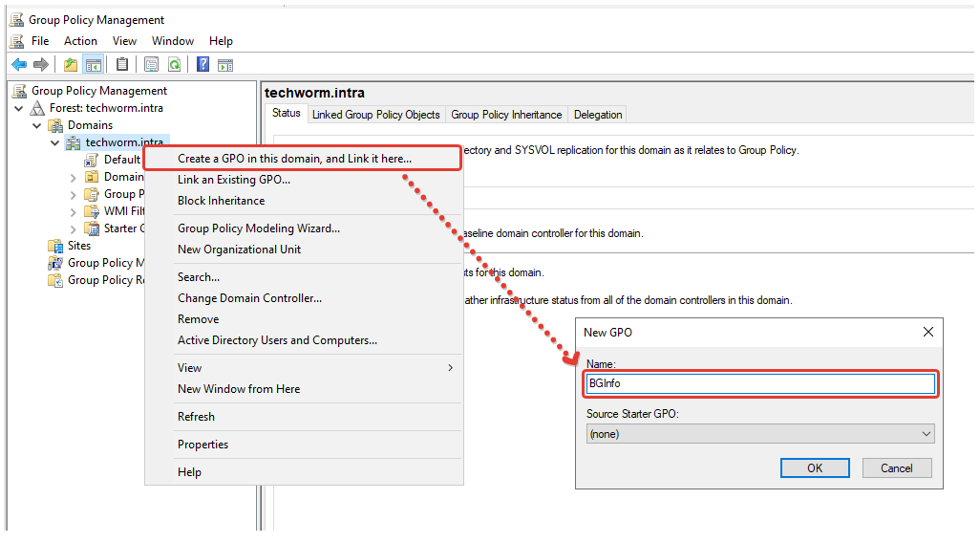
Task: Click the Name field containing BGInfo
Action: [x=760, y=383]
